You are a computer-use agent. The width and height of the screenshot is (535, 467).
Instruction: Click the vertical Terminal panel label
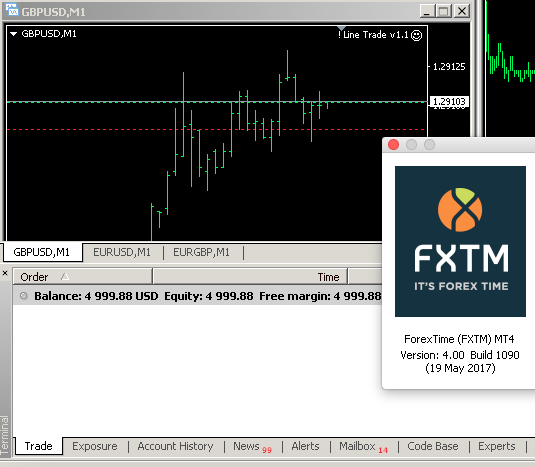5,435
